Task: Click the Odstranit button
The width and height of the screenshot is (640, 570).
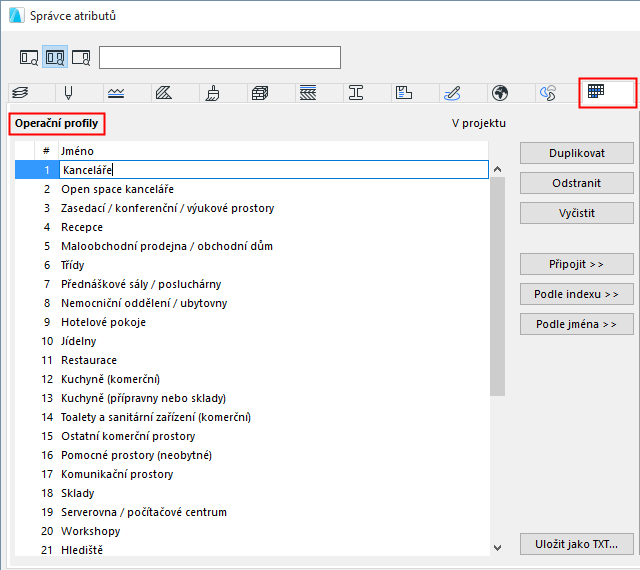Action: [x=576, y=183]
